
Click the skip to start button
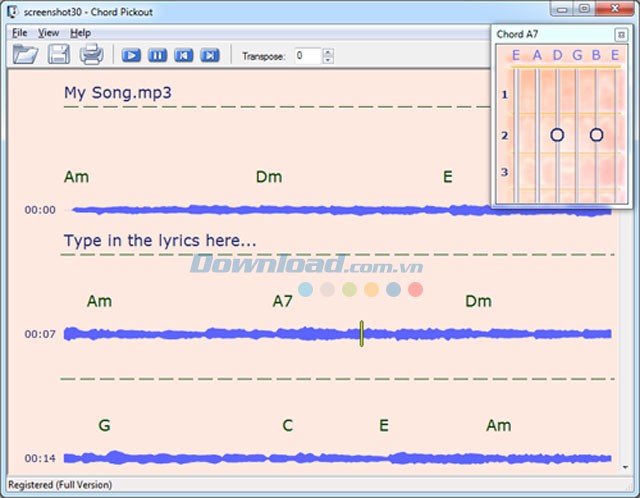click(x=183, y=55)
